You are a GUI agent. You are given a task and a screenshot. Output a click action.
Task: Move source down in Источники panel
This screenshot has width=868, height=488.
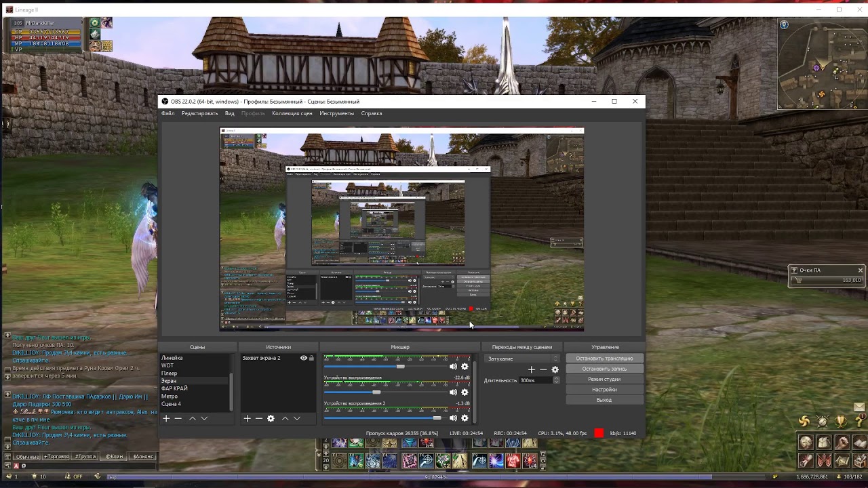pyautogui.click(x=297, y=418)
